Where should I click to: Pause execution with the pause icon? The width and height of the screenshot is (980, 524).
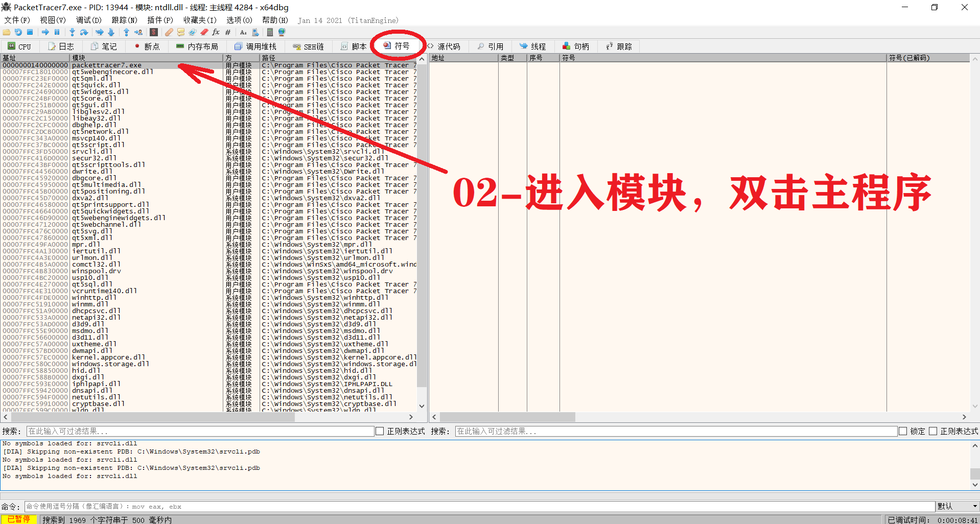click(57, 32)
